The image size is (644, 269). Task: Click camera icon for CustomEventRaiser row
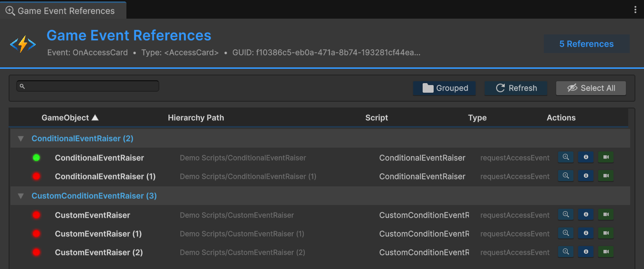[x=606, y=215]
